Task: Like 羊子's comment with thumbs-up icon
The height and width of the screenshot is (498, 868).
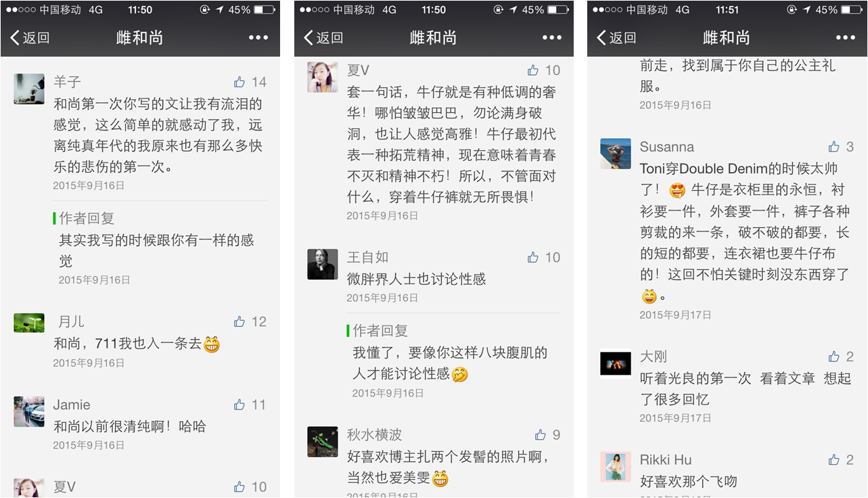Action: [x=239, y=82]
